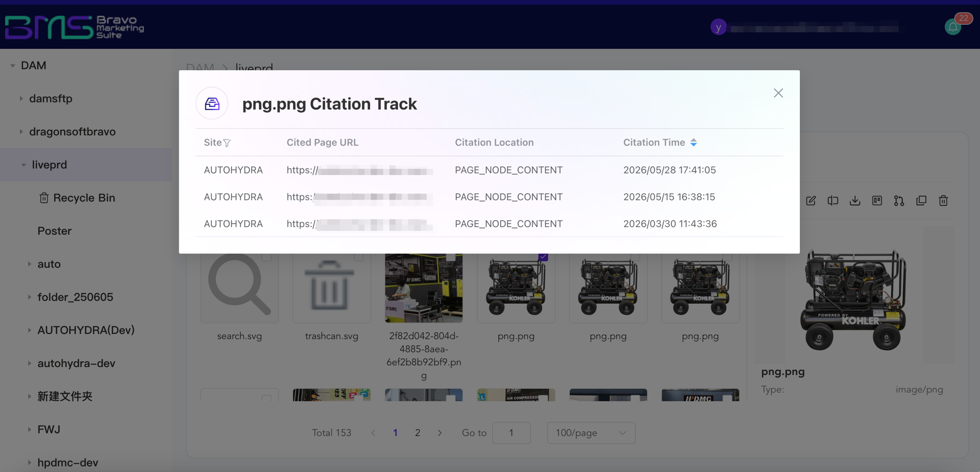Expand the FWJ folder
The height and width of the screenshot is (472, 980).
[x=30, y=429]
